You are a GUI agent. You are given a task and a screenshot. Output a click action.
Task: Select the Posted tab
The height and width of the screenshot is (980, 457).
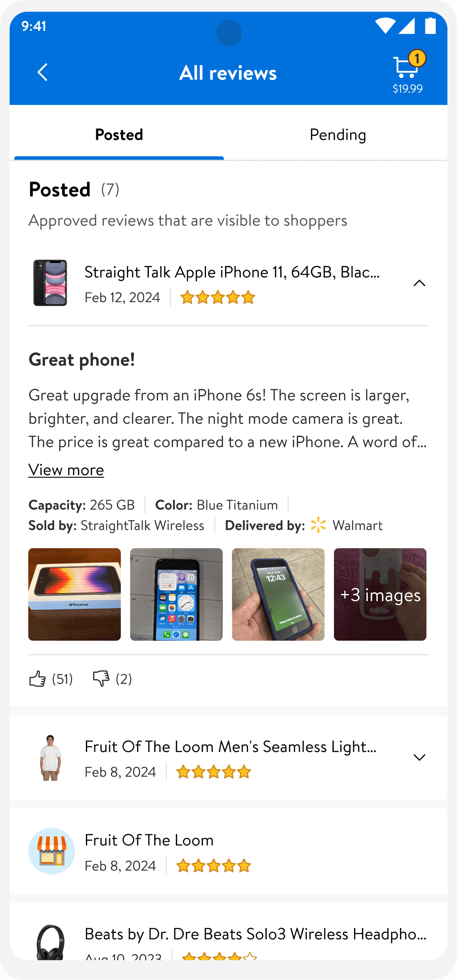click(119, 135)
